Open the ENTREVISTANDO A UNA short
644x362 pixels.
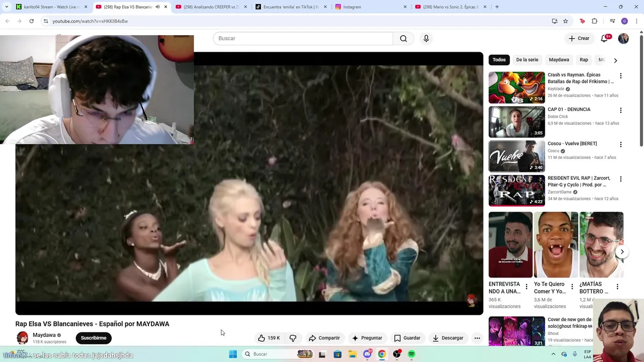click(510, 245)
